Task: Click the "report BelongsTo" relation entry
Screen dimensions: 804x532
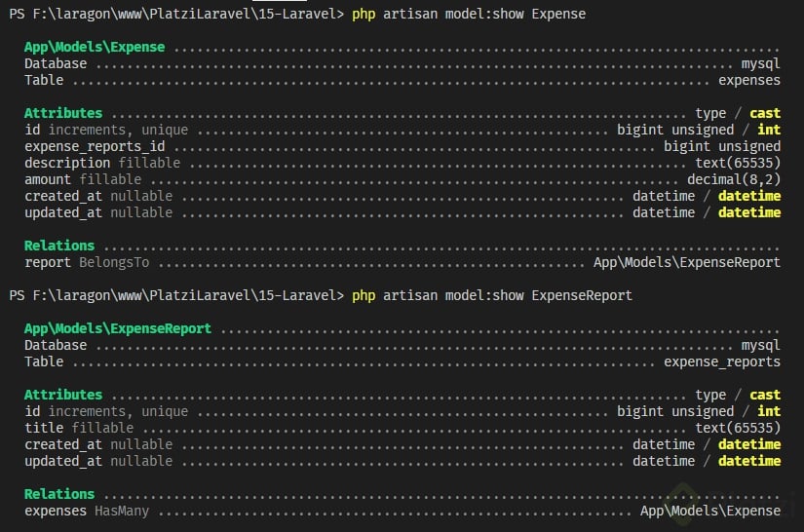Action: coord(91,262)
